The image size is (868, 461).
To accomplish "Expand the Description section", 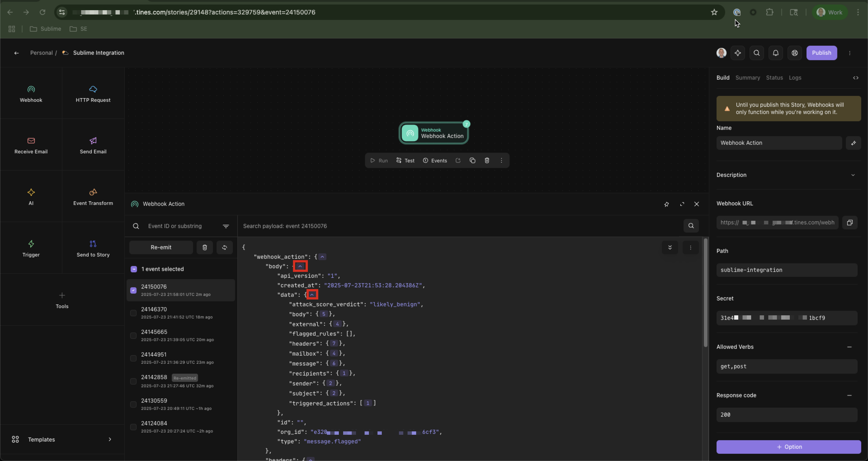I will (853, 175).
